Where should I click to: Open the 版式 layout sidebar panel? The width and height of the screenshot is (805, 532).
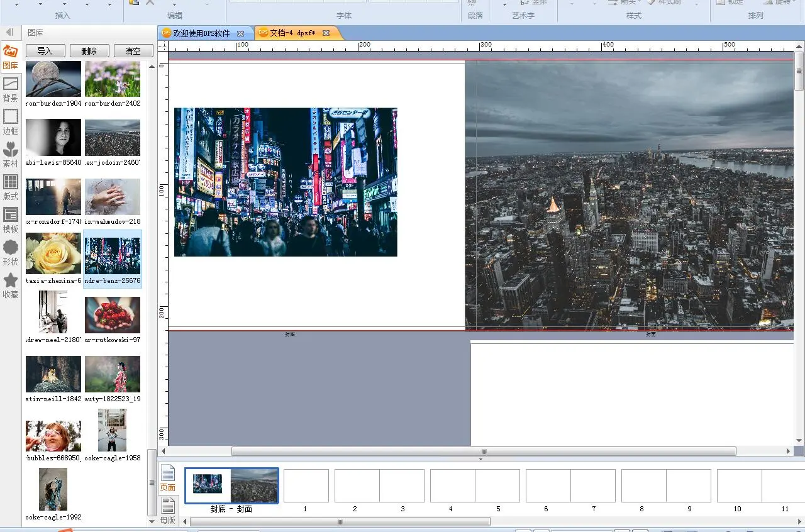(x=10, y=187)
